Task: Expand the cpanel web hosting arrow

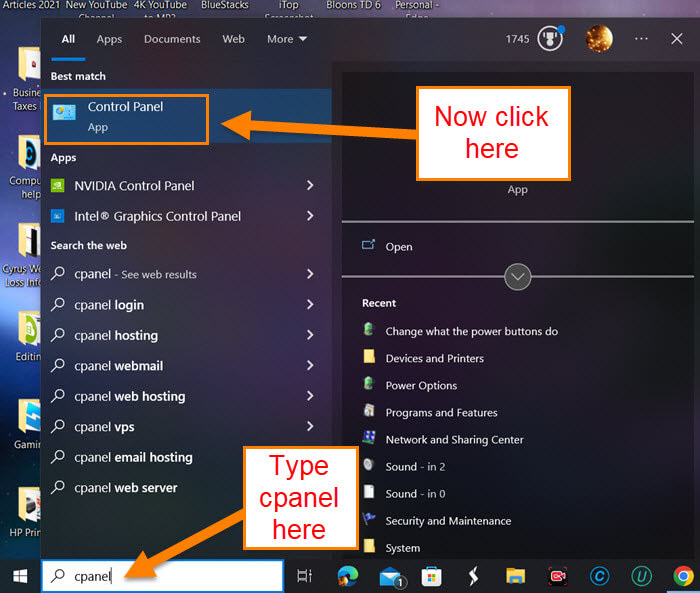Action: click(x=310, y=396)
